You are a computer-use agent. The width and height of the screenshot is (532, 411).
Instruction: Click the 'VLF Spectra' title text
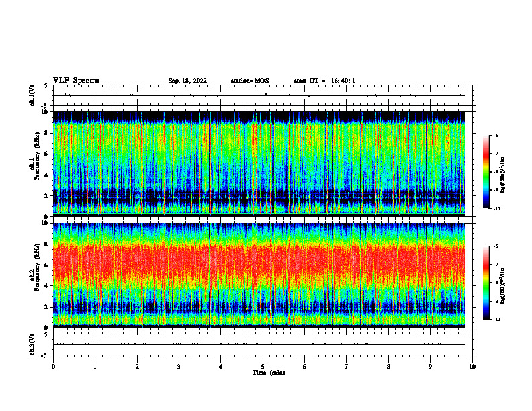(x=76, y=81)
